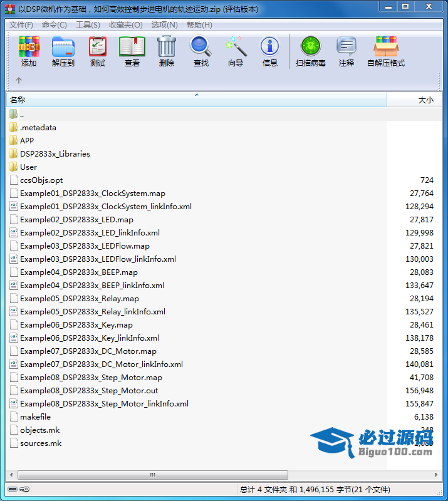Sort by Name (名称) column header
The image size is (448, 501).
tap(196, 100)
